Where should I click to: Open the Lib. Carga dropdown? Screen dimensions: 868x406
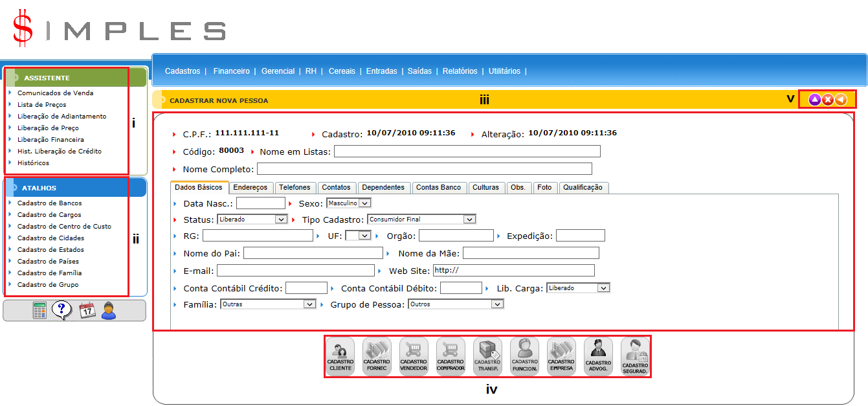point(578,288)
